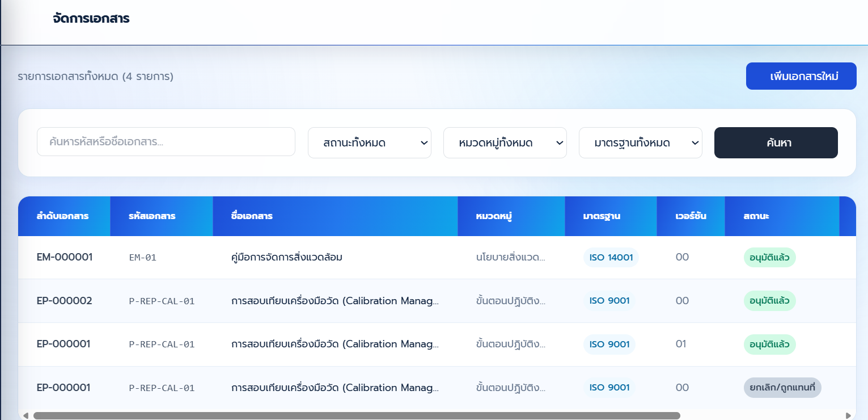Click version 01 in the table
868x420 pixels.
point(681,344)
